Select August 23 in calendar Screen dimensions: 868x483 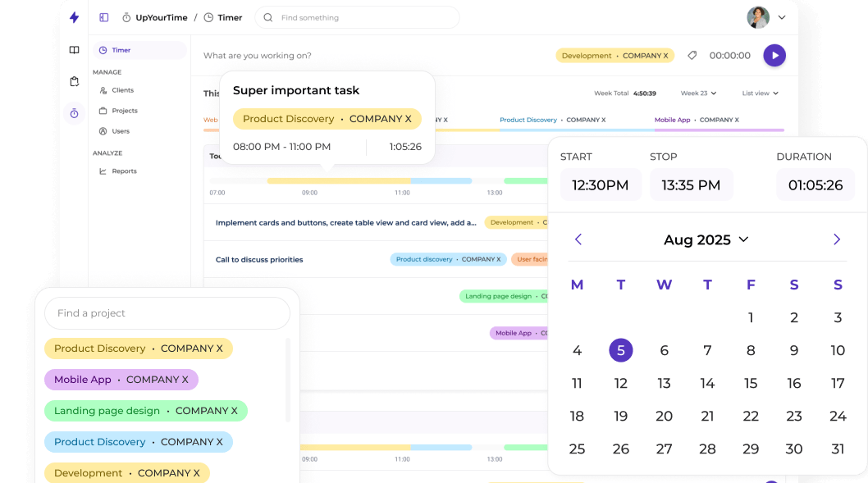pos(794,416)
